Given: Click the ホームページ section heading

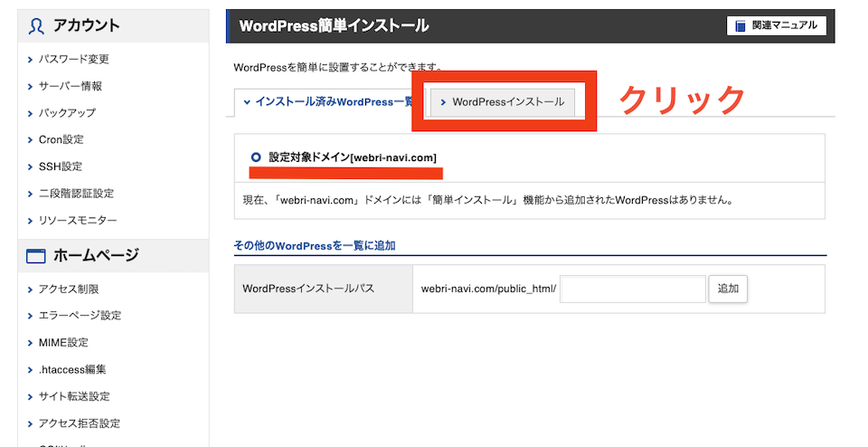Looking at the screenshot, I should click(x=96, y=255).
